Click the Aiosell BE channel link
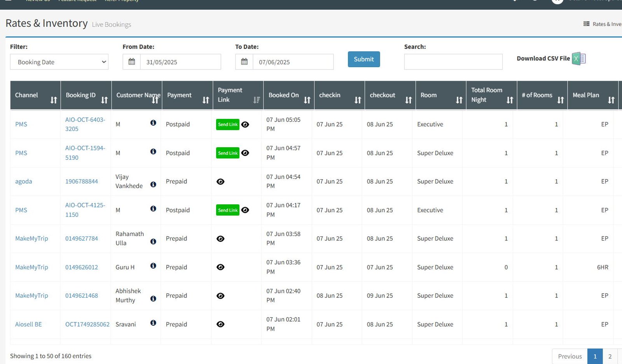 point(28,324)
